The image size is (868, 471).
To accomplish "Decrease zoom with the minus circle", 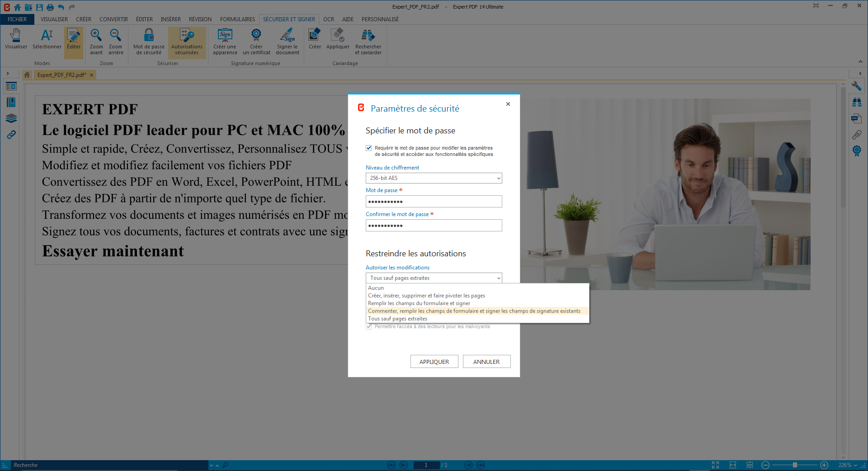I will click(765, 465).
